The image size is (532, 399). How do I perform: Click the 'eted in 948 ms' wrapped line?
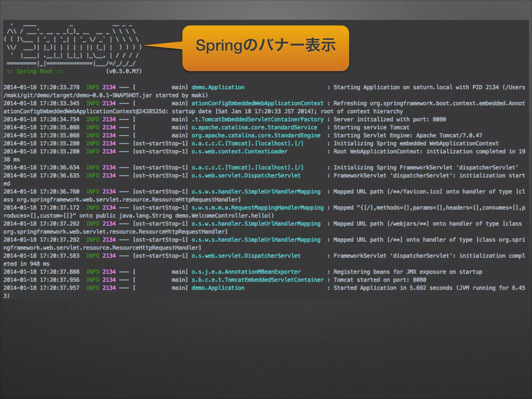[26, 264]
